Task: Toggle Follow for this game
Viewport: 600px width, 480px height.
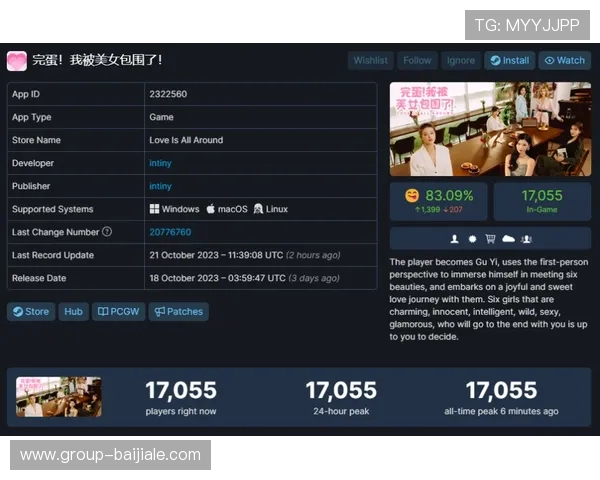Action: tap(417, 60)
